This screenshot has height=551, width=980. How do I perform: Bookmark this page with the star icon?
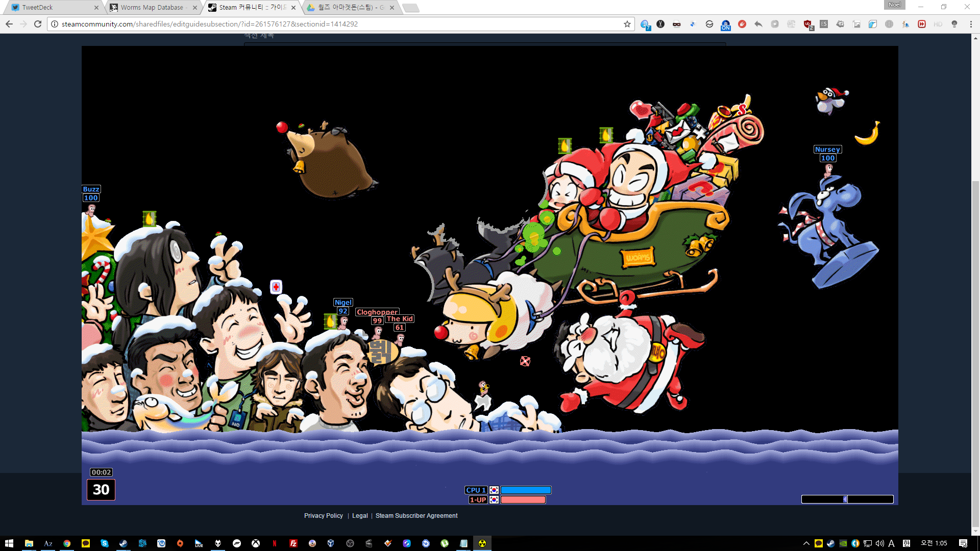coord(627,24)
